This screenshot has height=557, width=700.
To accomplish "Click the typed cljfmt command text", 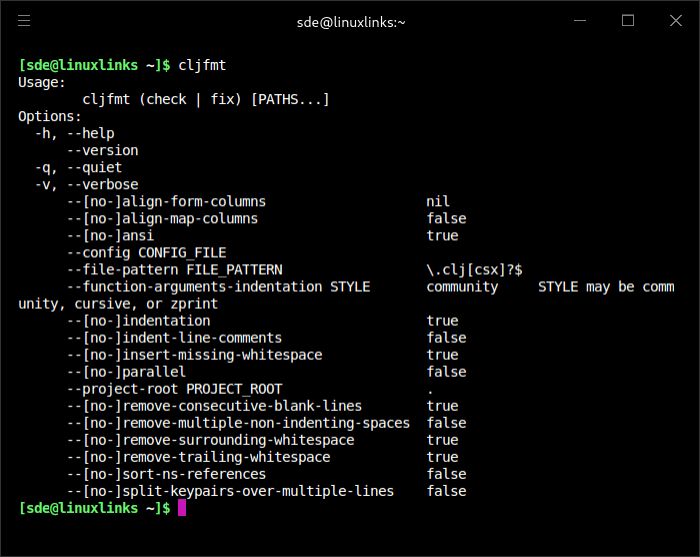I will (x=202, y=65).
